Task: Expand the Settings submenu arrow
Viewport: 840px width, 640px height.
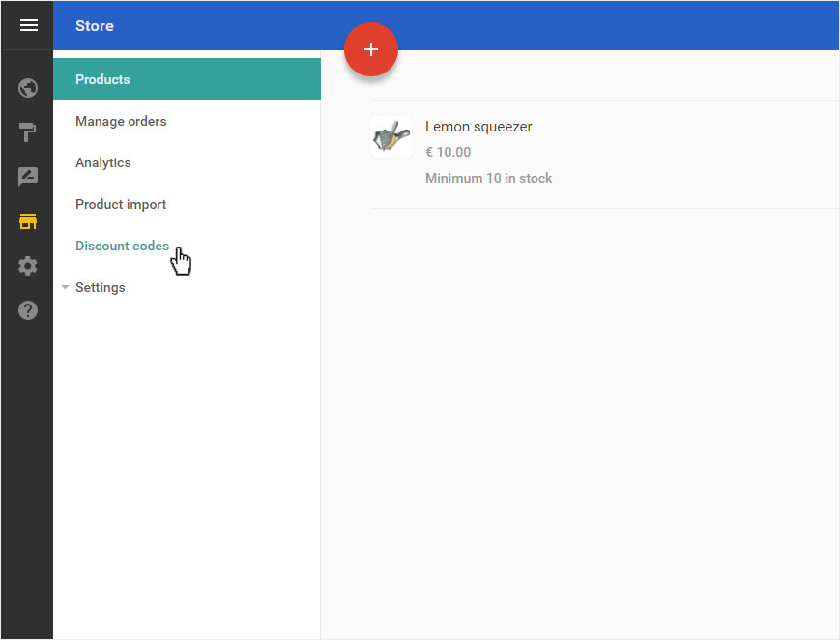Action: (65, 287)
